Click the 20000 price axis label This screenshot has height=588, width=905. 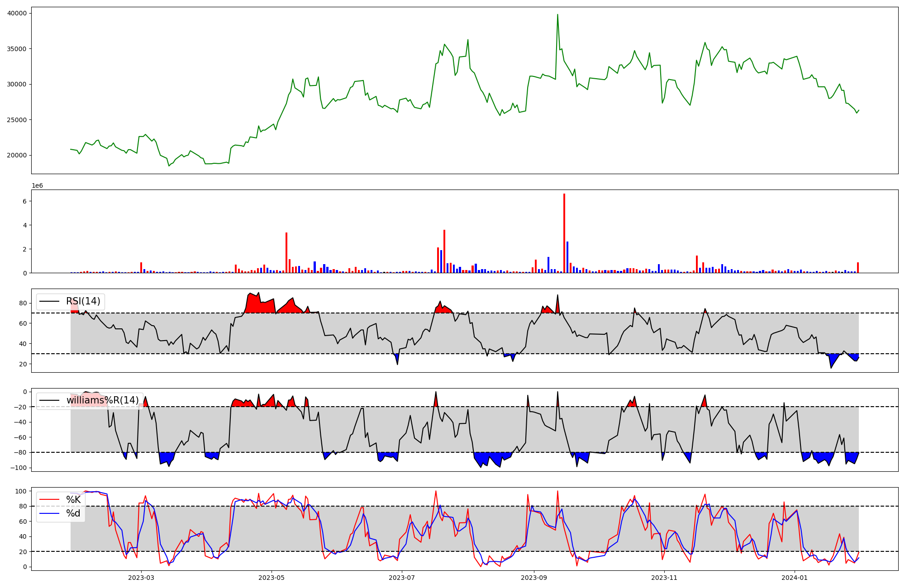(17, 155)
